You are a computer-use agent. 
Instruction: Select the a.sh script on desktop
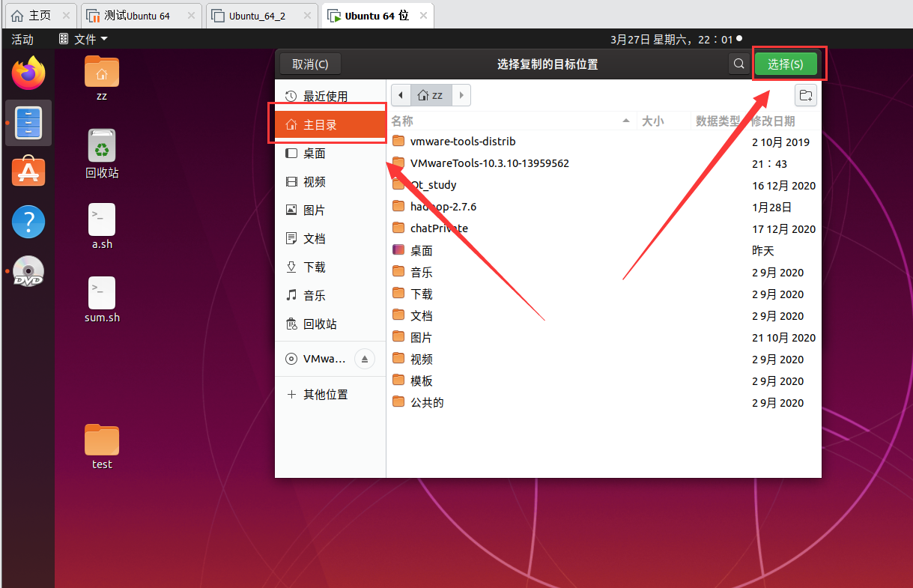coord(102,226)
